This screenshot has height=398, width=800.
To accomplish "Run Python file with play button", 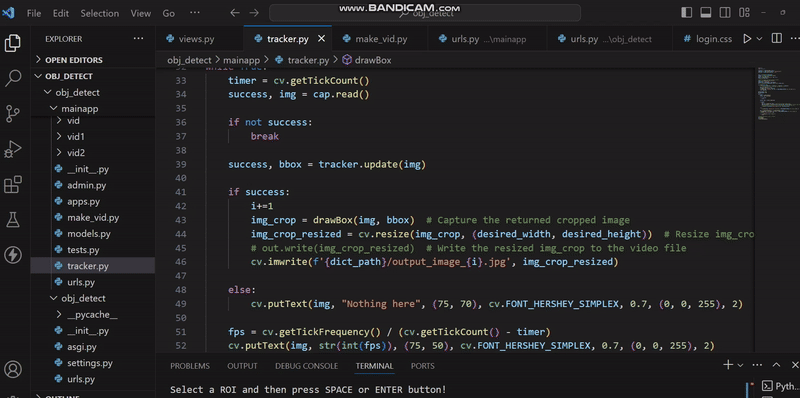I will 747,39.
